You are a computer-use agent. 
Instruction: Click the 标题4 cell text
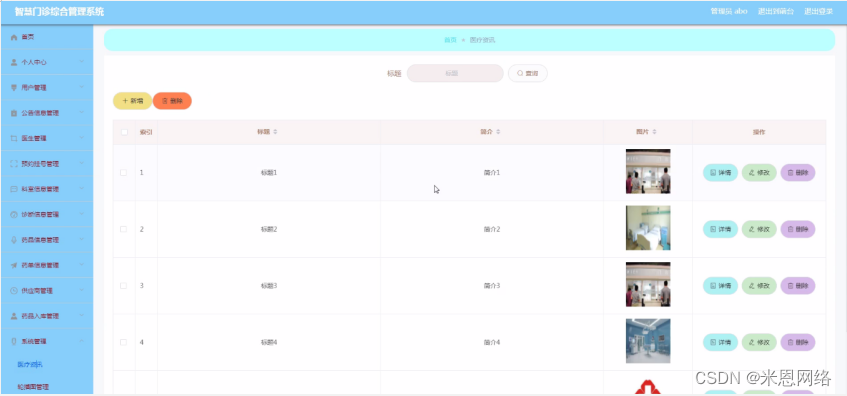pos(269,343)
